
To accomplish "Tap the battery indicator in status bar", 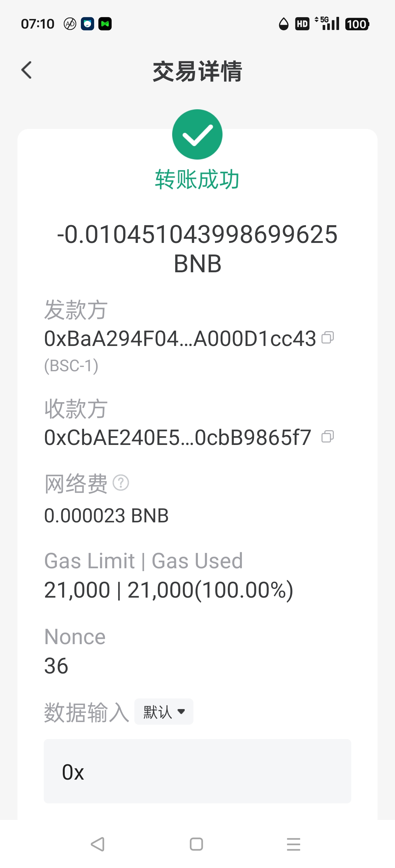I will (357, 24).
